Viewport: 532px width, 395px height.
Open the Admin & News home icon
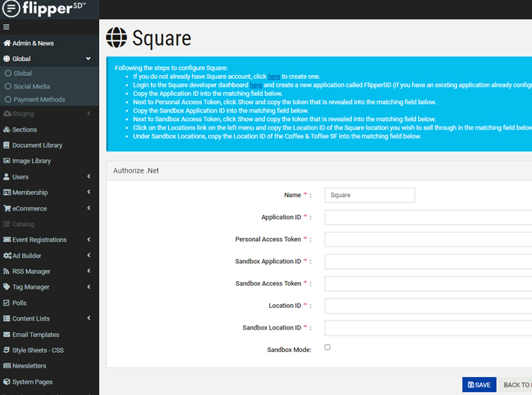click(7, 43)
